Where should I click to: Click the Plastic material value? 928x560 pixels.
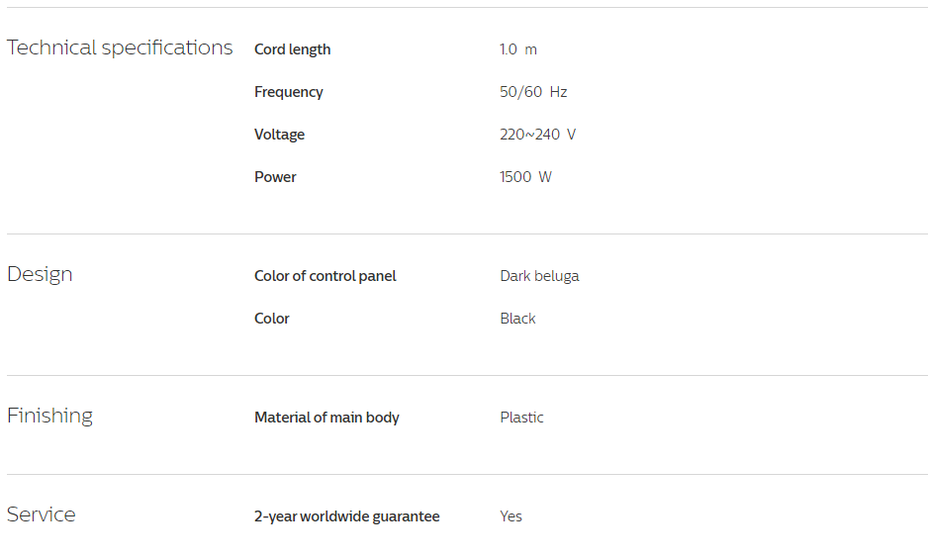coord(521,418)
